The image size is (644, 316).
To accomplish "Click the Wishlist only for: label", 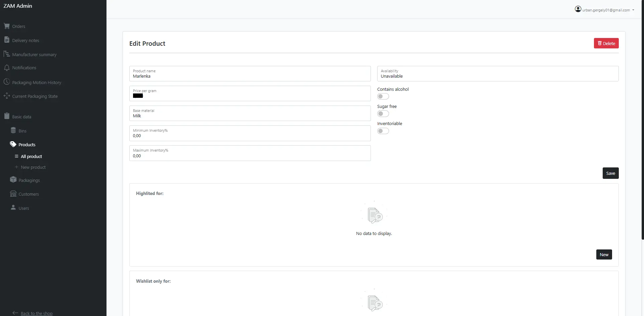I will click(x=153, y=281).
